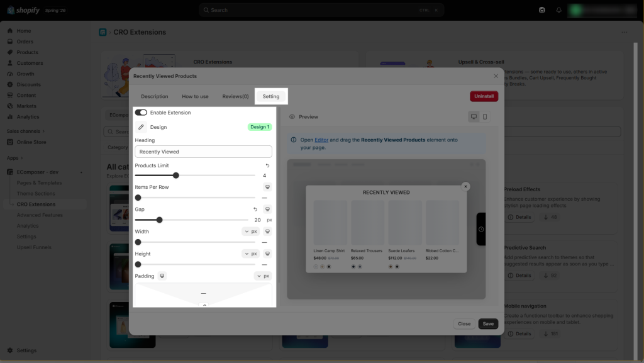Click the Heading input field
This screenshot has width=644, height=363.
(x=203, y=152)
